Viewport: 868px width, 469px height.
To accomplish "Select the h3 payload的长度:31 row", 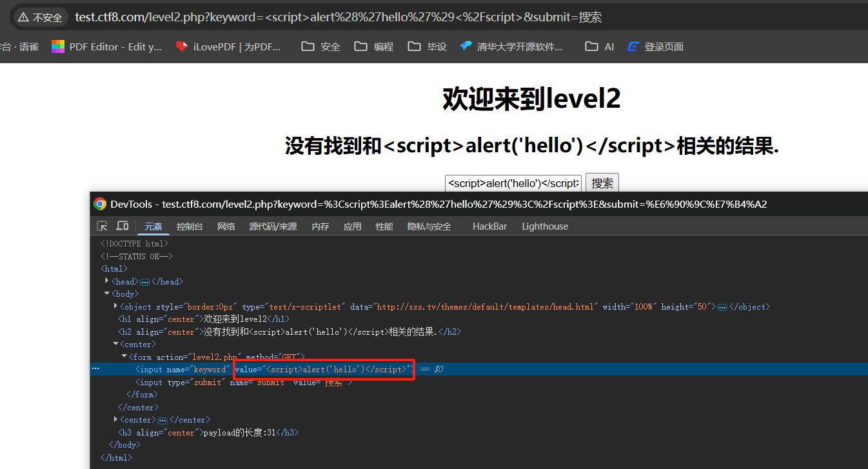I will pyautogui.click(x=208, y=433).
